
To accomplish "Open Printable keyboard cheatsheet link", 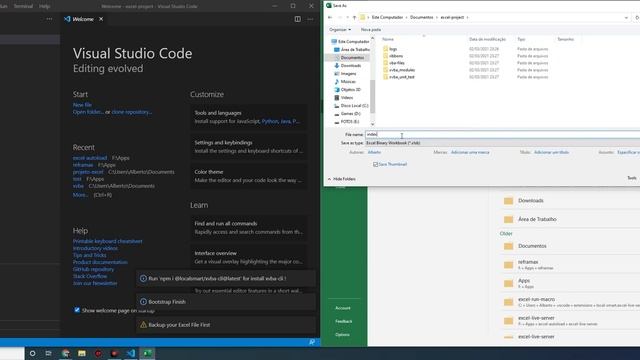I will (x=107, y=241).
